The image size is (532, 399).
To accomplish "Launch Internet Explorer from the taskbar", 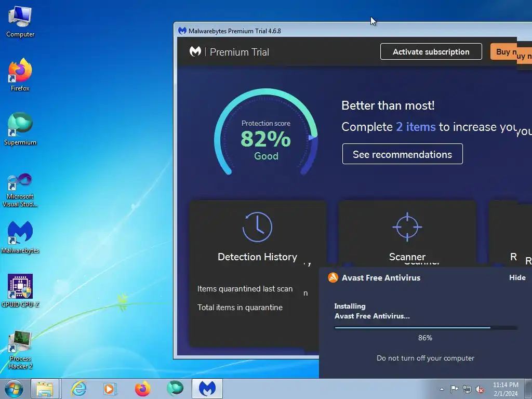I will (x=79, y=389).
